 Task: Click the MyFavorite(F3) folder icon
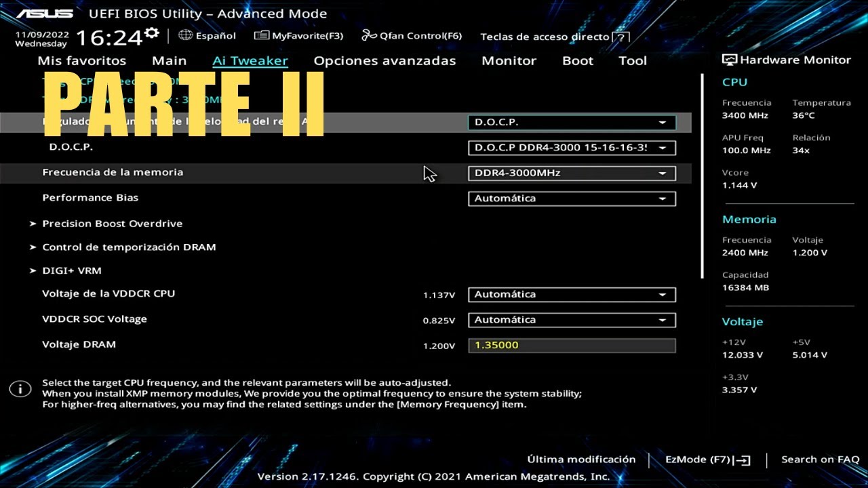[262, 35]
